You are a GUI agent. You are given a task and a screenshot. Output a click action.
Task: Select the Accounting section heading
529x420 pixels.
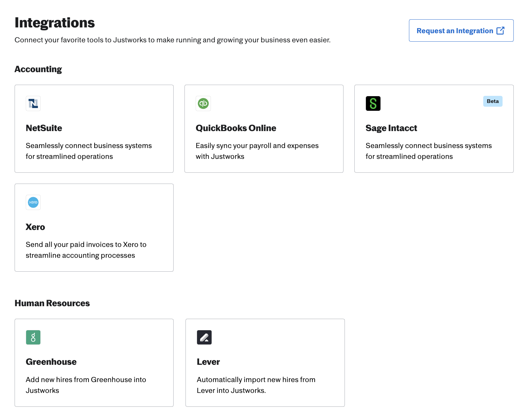[x=38, y=69]
